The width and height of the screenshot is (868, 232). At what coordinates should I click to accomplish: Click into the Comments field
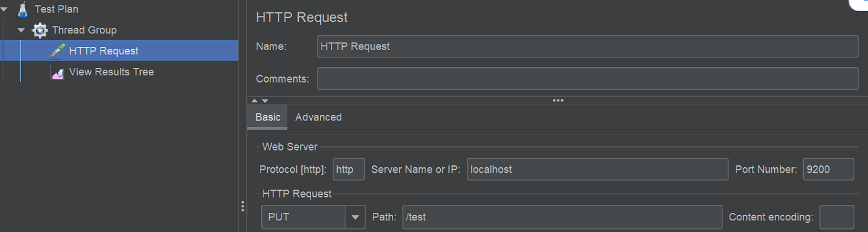coord(587,79)
